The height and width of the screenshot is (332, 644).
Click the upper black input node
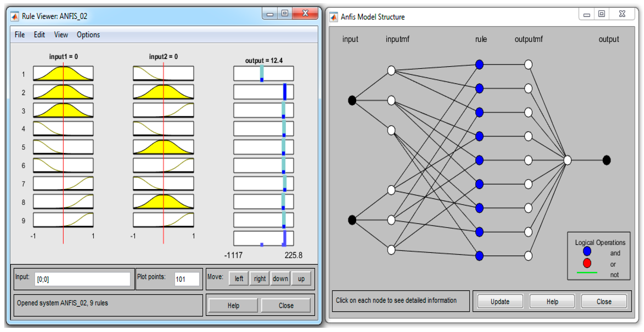pyautogui.click(x=352, y=100)
